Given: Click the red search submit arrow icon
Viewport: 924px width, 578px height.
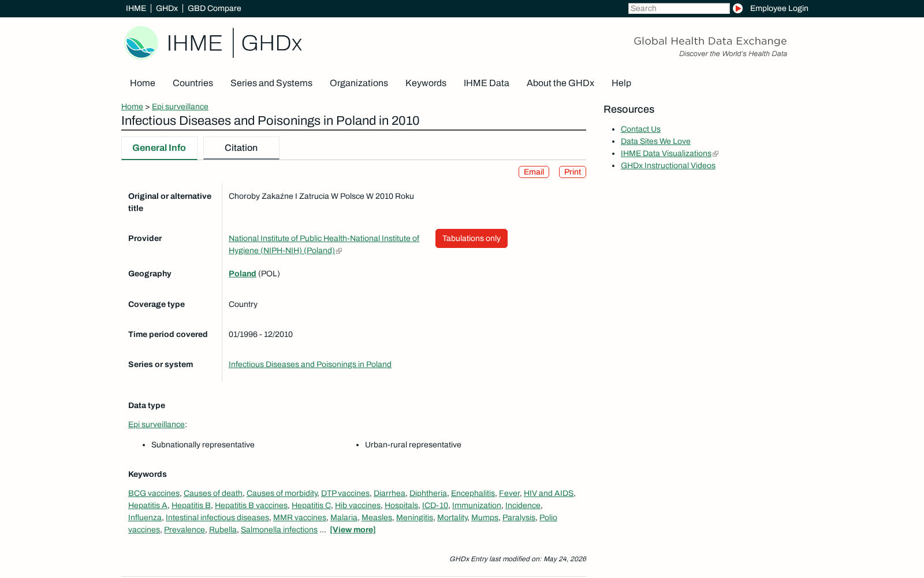Looking at the screenshot, I should [x=737, y=8].
